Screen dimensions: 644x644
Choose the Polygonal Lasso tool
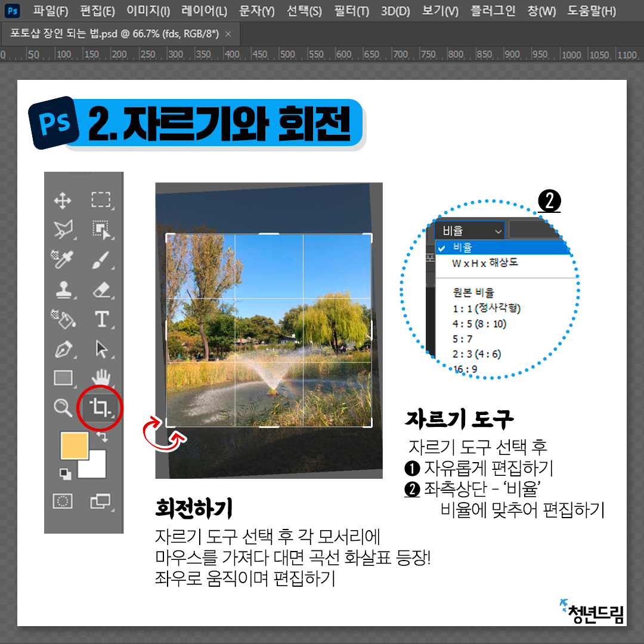click(x=63, y=229)
